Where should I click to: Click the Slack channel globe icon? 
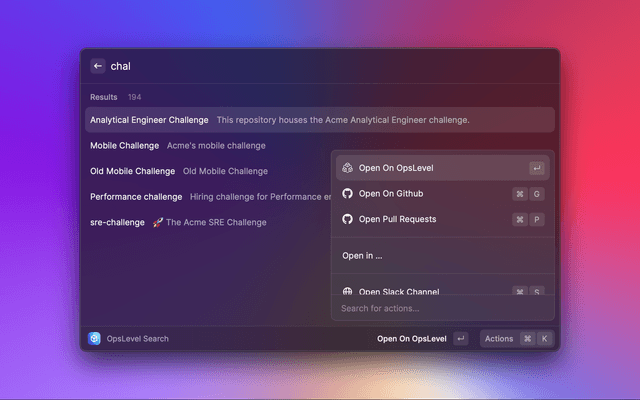pos(347,291)
